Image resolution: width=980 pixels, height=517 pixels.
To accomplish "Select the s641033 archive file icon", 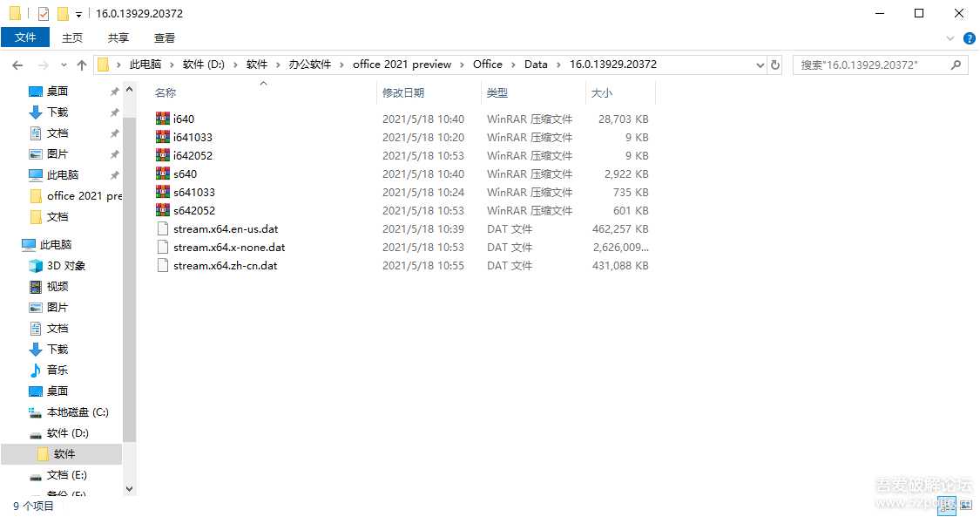I will click(x=162, y=192).
